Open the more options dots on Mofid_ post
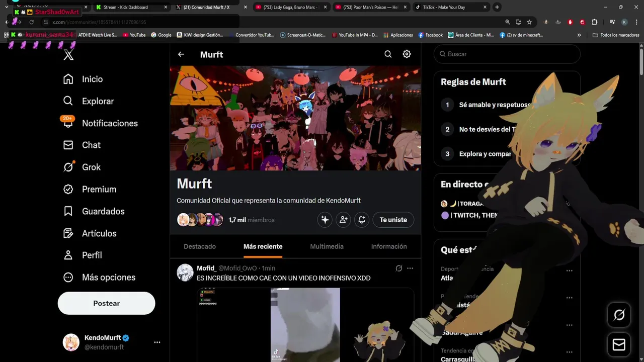 (x=410, y=268)
